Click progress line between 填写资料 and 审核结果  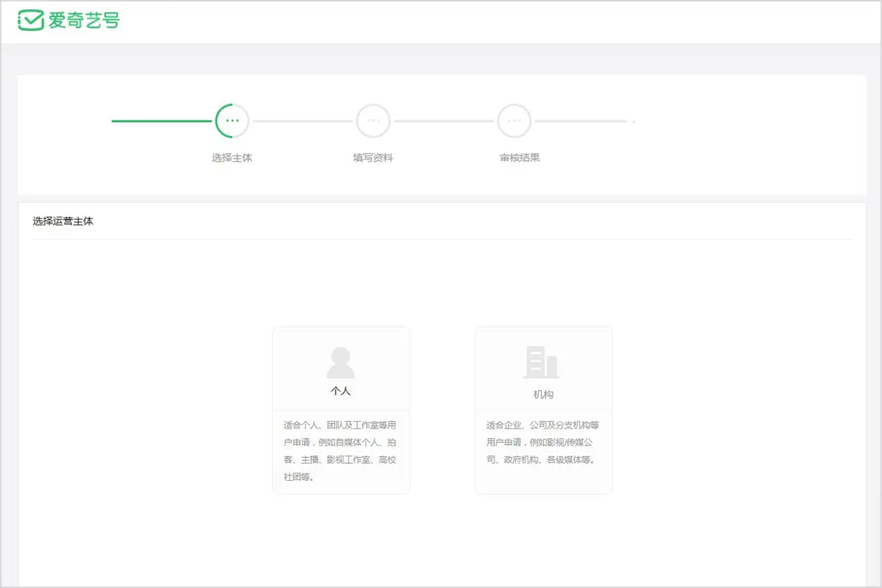click(x=444, y=121)
